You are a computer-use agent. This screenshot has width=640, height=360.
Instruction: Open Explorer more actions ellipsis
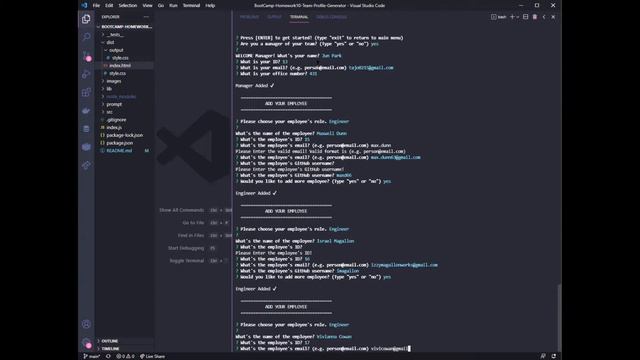pyautogui.click(x=146, y=17)
